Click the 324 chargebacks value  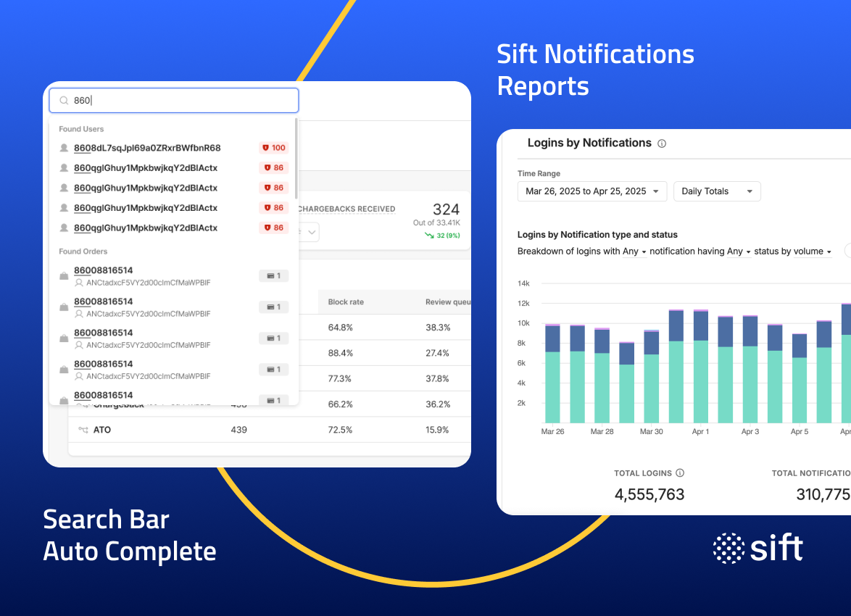coord(446,209)
